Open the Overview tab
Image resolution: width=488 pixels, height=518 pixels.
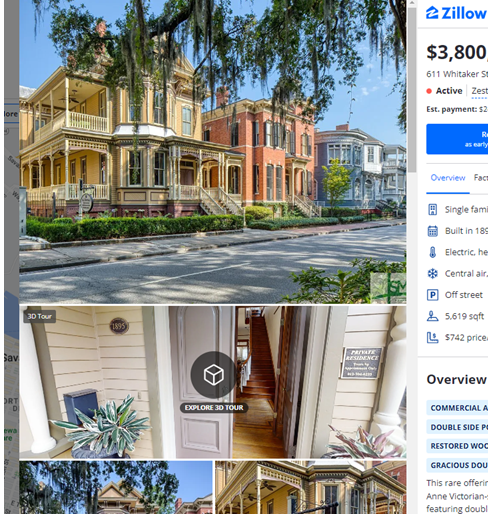[448, 178]
